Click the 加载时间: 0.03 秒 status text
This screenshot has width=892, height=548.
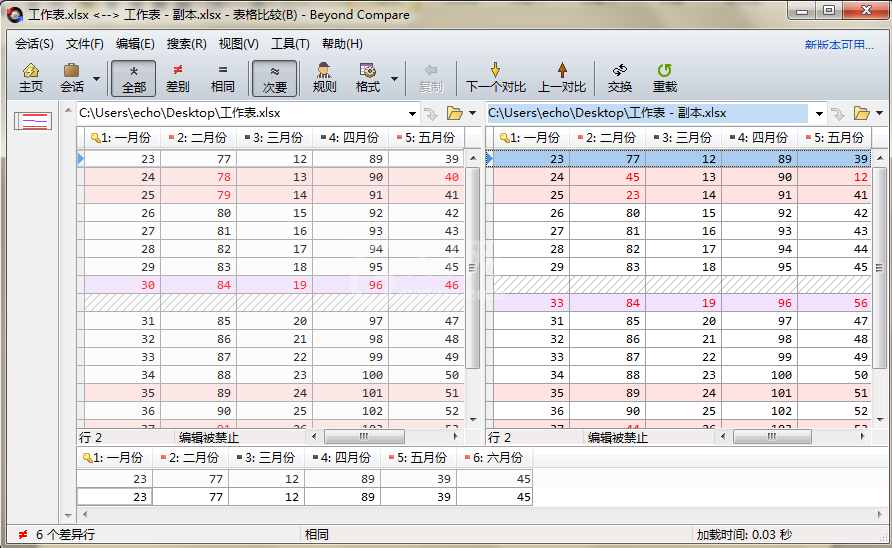[x=744, y=535]
